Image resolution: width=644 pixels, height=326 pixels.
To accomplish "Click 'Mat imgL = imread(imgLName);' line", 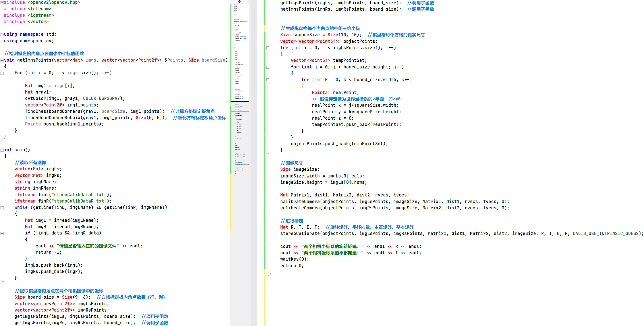I will pos(62,220).
